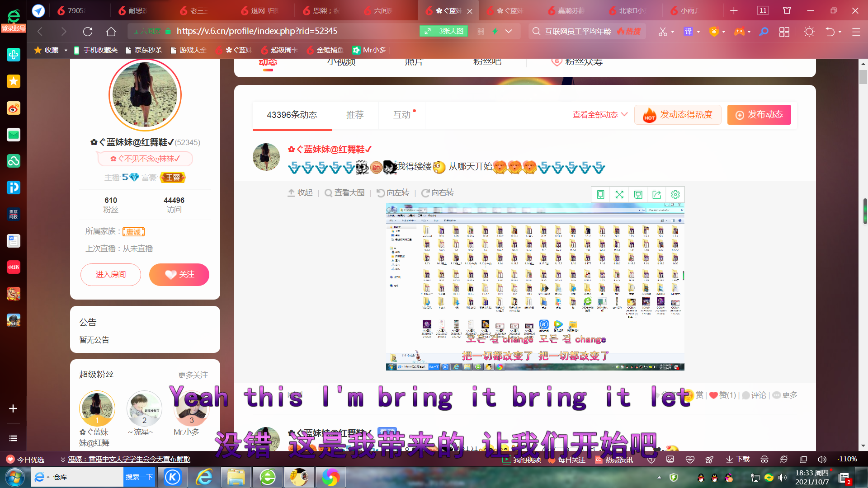Click 查看大图 to view large image

[x=344, y=193]
